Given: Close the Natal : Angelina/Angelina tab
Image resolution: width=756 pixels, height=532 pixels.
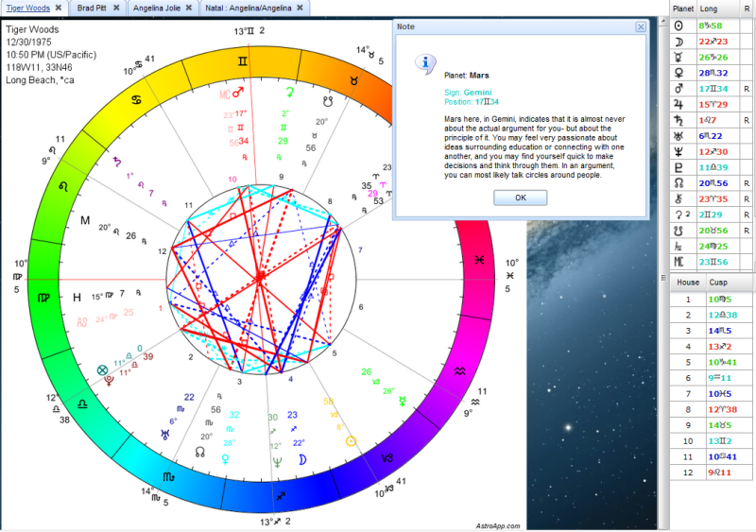Looking at the screenshot, I should click(x=301, y=7).
